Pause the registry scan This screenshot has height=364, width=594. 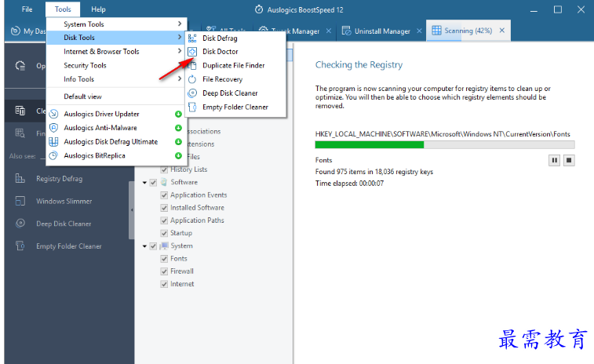pyautogui.click(x=554, y=161)
